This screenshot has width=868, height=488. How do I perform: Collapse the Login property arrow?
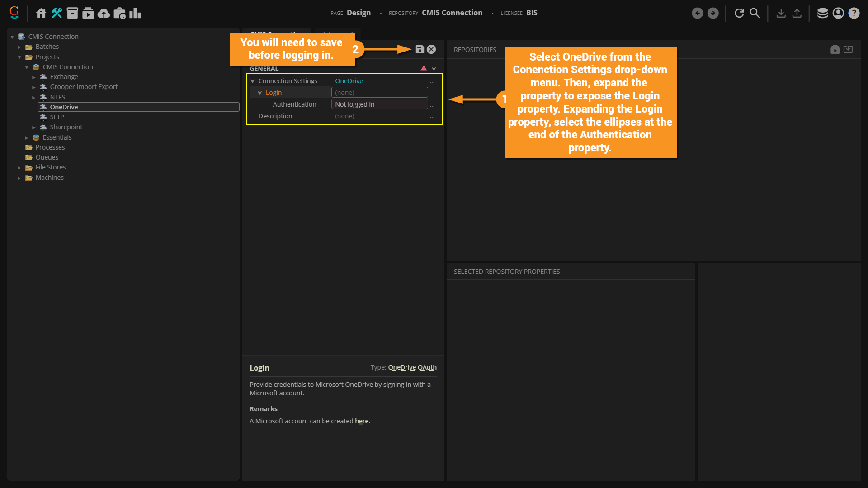[x=260, y=93]
